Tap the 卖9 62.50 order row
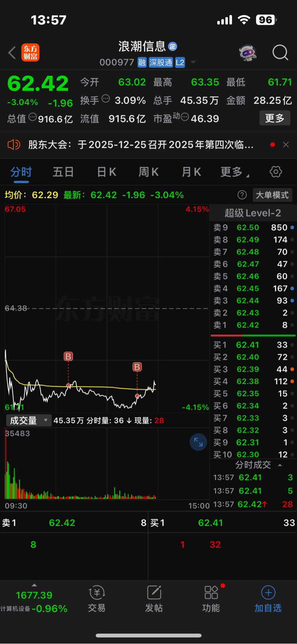297x644 pixels. [x=253, y=227]
